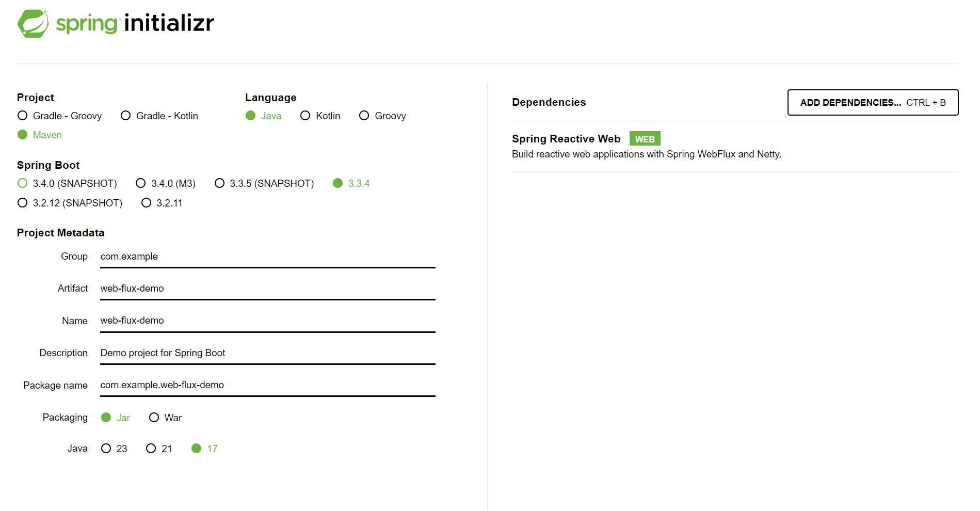Viewport: 980px width, 511px height.
Task: Select Maven project type
Action: click(40, 135)
